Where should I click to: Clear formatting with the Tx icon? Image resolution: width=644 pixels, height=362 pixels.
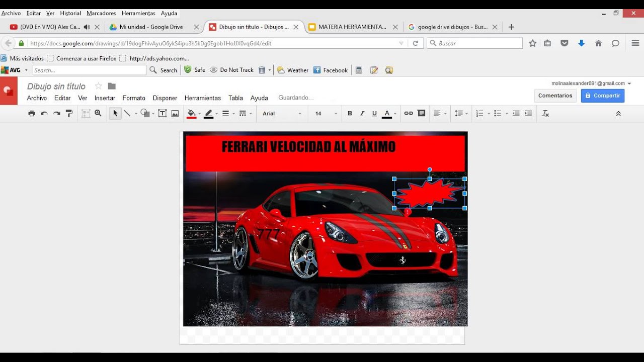[545, 114]
